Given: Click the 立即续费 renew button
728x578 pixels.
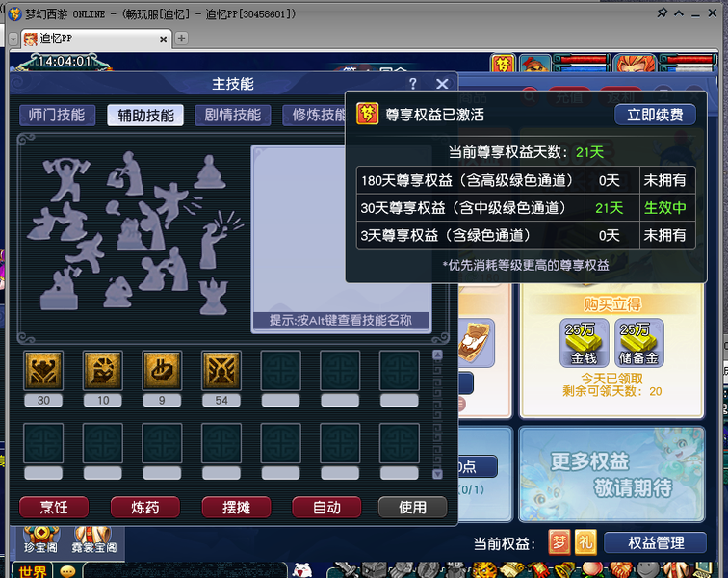Looking at the screenshot, I should [x=655, y=115].
